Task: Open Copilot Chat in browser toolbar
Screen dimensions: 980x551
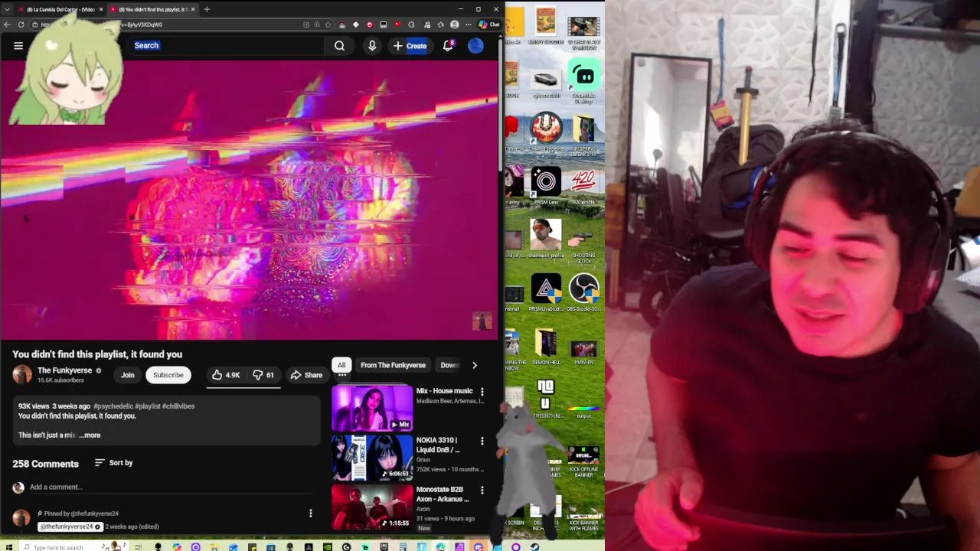Action: point(489,24)
